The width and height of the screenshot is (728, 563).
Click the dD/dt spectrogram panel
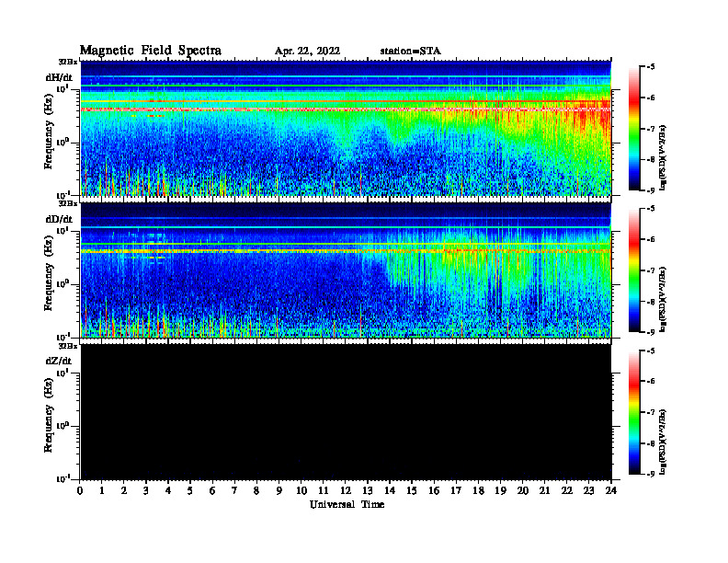[x=346, y=270]
